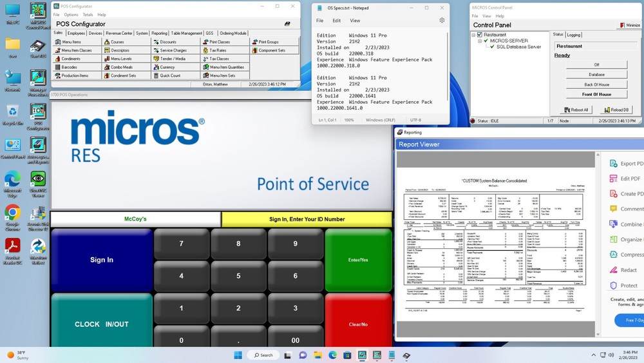Switch to Revenue Center tab

pos(119,34)
